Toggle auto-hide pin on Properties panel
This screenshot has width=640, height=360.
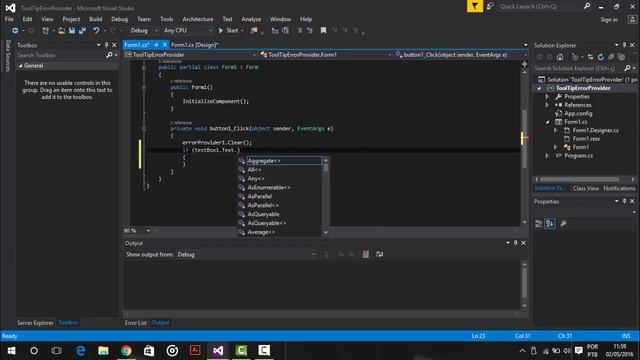pos(624,201)
